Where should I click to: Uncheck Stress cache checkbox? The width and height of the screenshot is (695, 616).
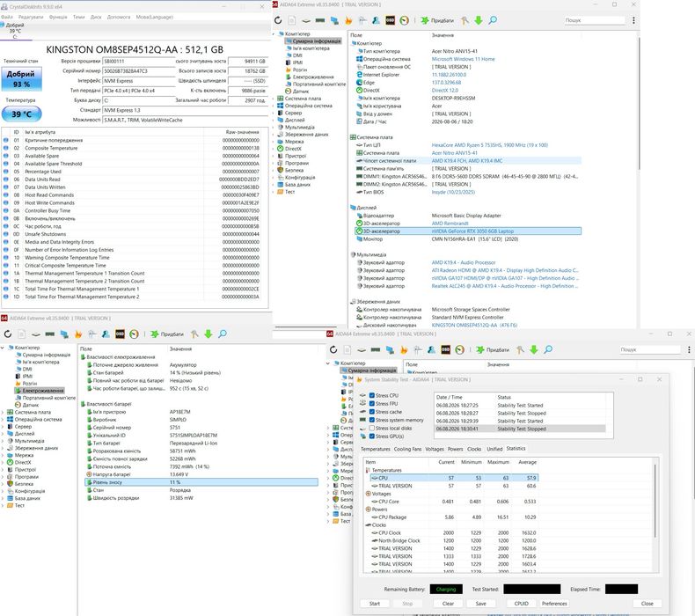[x=372, y=412]
